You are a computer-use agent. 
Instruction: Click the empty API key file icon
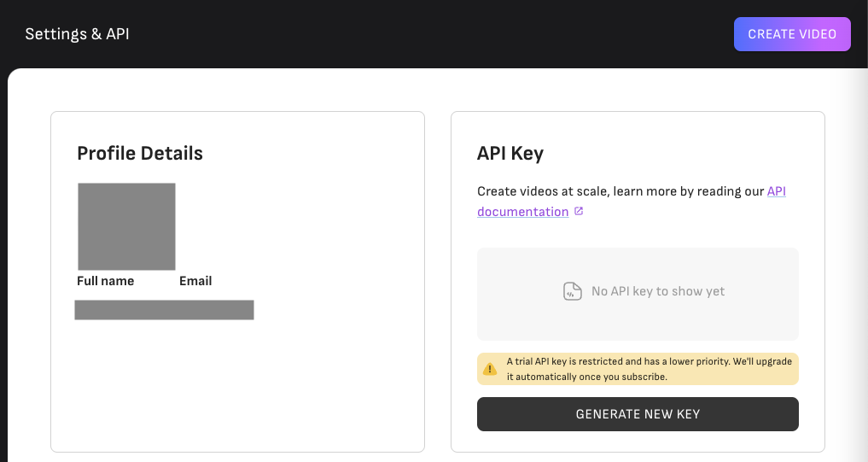point(573,291)
